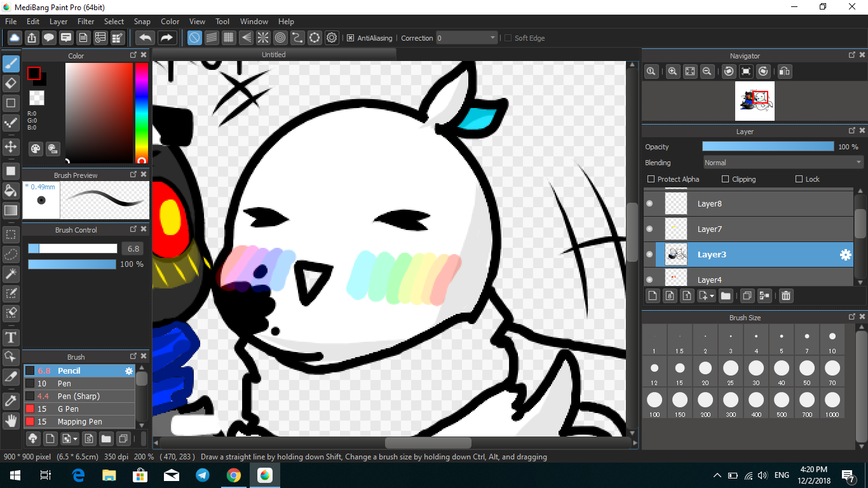Zoom in using Navigator magnifier icon

click(x=672, y=72)
